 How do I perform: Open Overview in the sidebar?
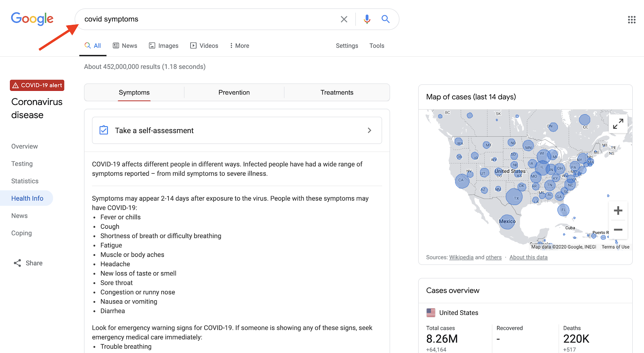click(25, 146)
